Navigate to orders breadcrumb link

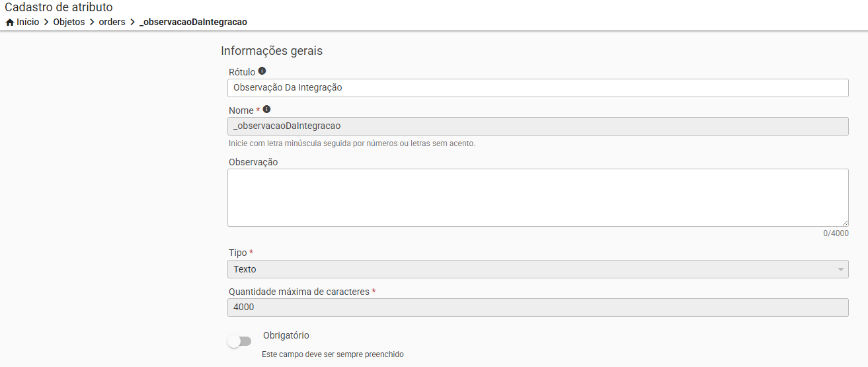pos(112,22)
